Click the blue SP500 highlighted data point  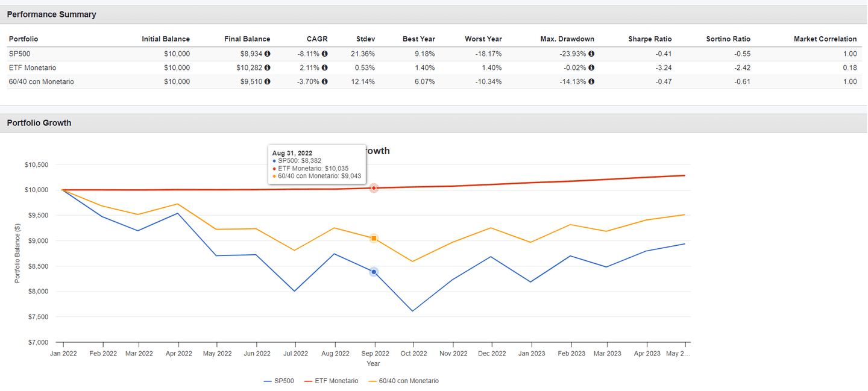tap(374, 272)
